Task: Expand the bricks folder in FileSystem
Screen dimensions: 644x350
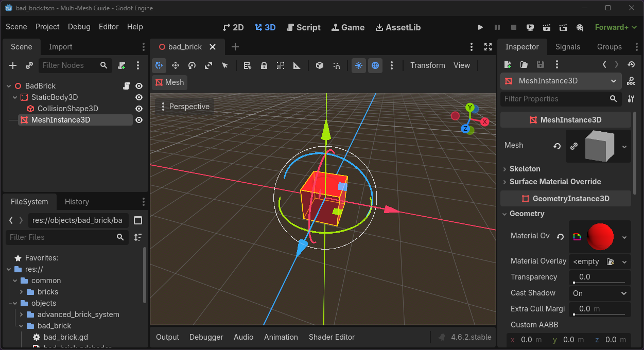Action: 22,292
